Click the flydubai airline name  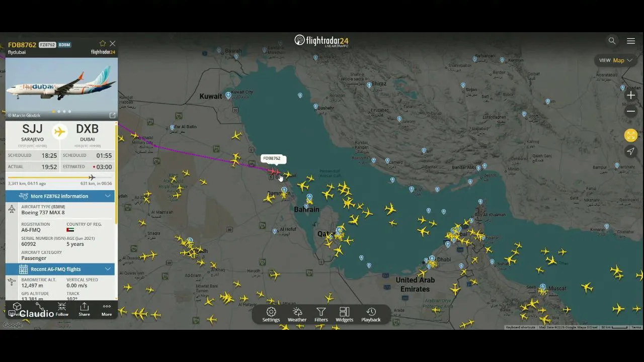[17, 52]
